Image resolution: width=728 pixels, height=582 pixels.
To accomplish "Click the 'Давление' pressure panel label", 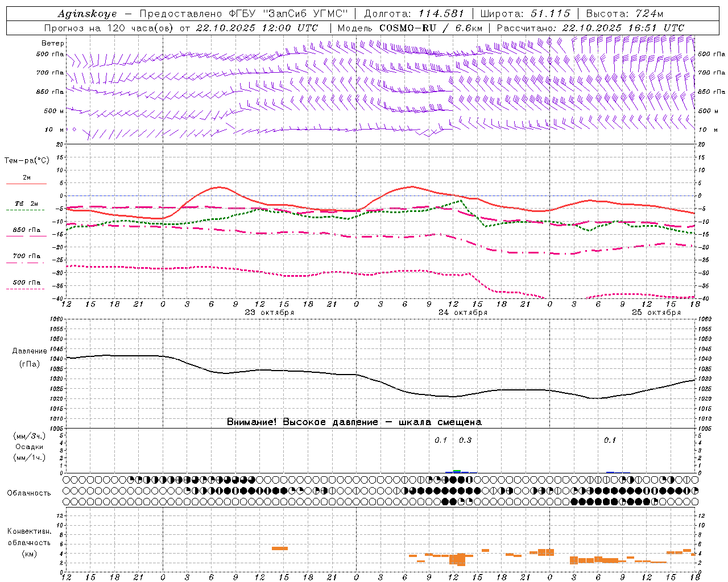I will click(29, 351).
